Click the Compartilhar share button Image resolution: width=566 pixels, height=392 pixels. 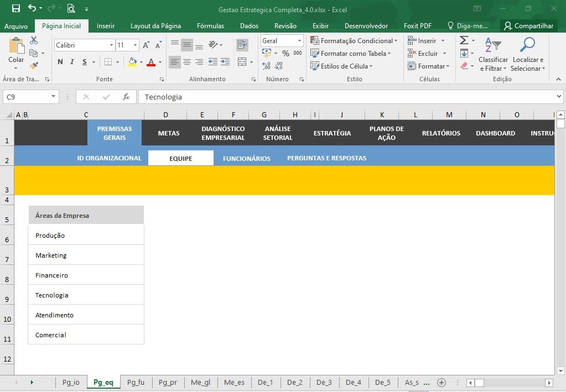coord(529,26)
